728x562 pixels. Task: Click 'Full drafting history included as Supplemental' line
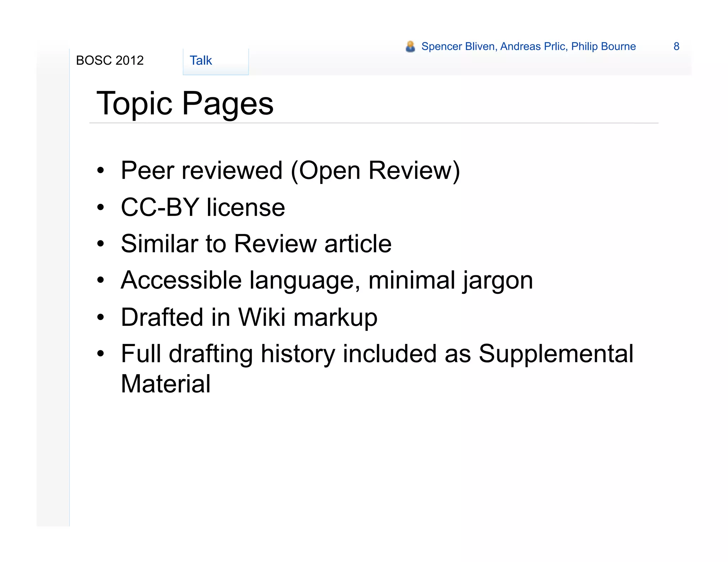point(377,355)
